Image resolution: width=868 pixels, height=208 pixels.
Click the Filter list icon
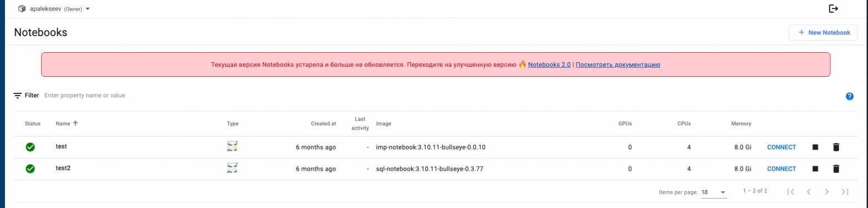click(18, 96)
